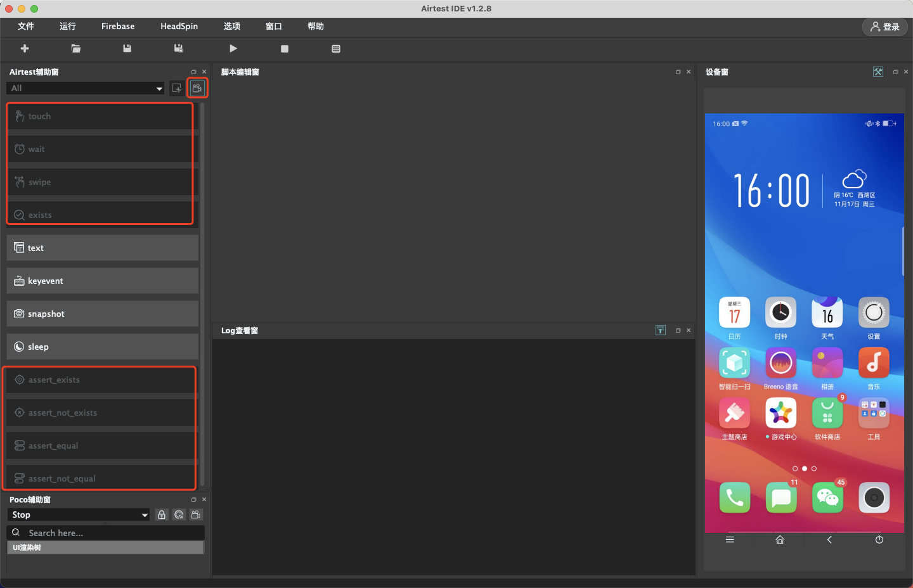Click the device menu hamburger button
913x588 pixels.
click(730, 540)
